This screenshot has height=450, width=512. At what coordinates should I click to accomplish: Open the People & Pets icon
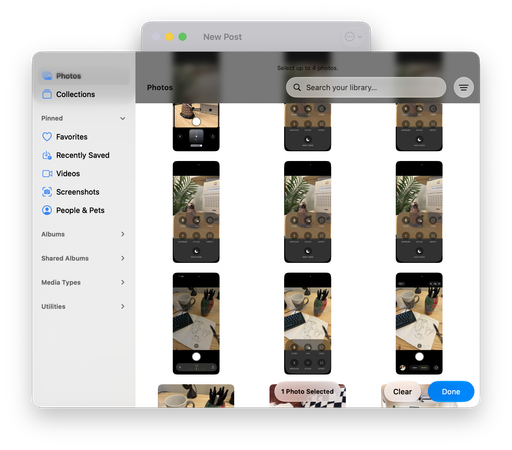point(47,210)
